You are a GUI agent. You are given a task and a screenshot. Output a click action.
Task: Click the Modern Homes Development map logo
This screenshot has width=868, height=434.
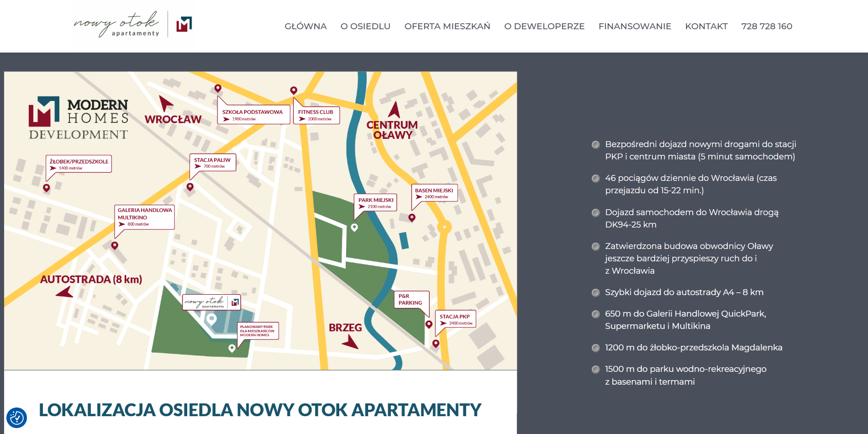point(79,118)
